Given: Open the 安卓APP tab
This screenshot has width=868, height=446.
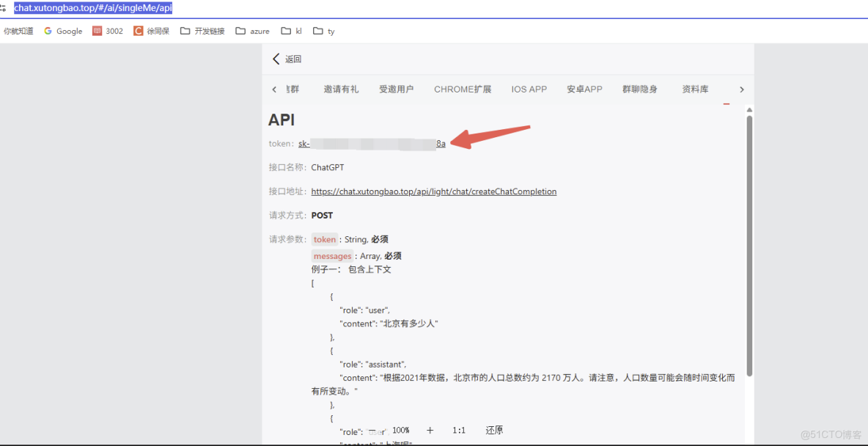Looking at the screenshot, I should point(584,89).
